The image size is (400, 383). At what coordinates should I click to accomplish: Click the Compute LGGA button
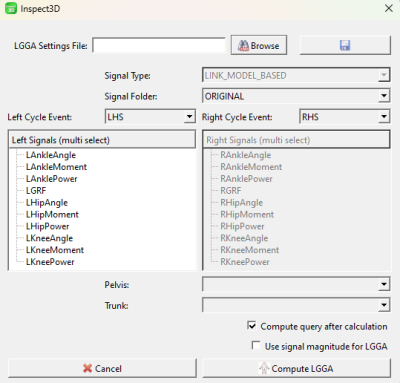pos(296,368)
